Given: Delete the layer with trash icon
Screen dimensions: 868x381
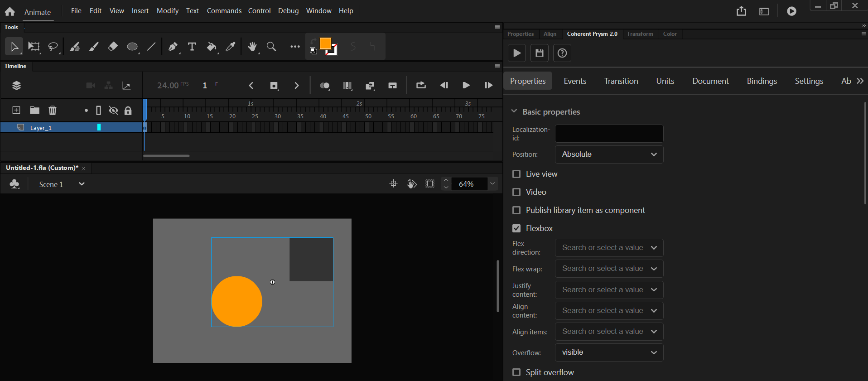Looking at the screenshot, I should coord(53,110).
